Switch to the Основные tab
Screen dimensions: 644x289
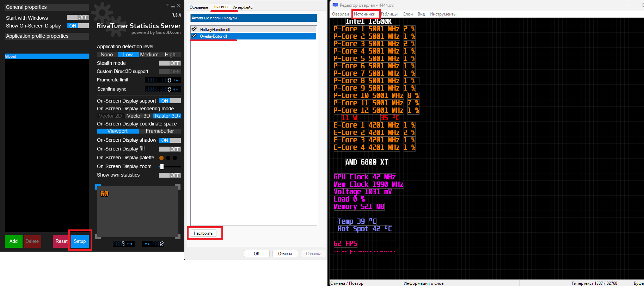[x=199, y=7]
